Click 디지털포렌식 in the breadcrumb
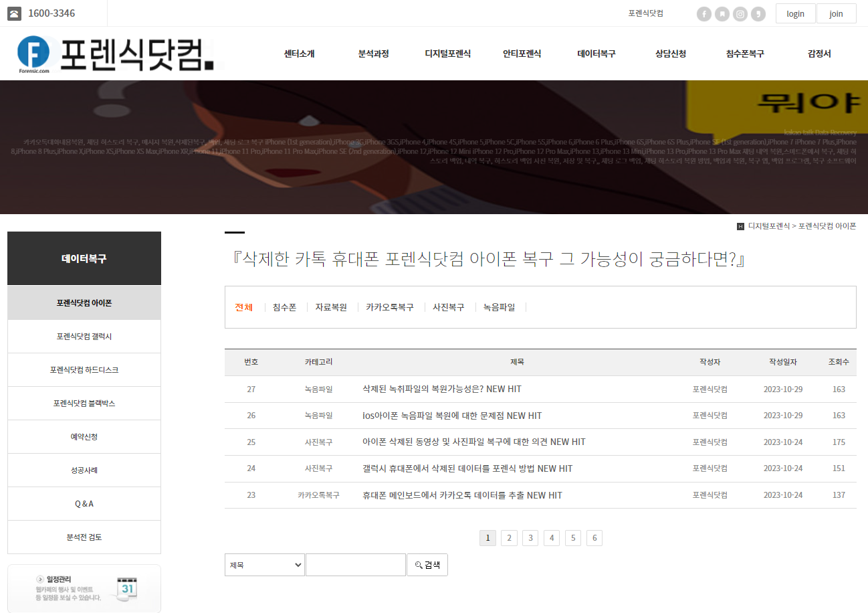 (x=769, y=226)
